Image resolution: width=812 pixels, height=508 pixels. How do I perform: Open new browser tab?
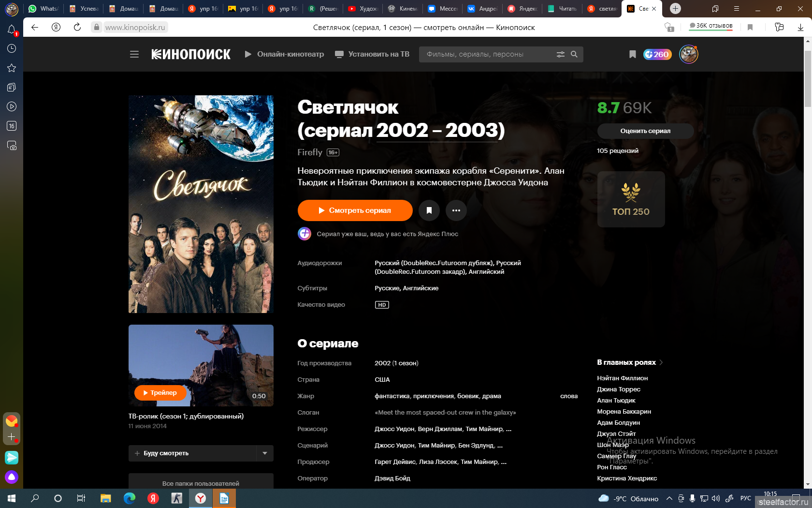675,8
